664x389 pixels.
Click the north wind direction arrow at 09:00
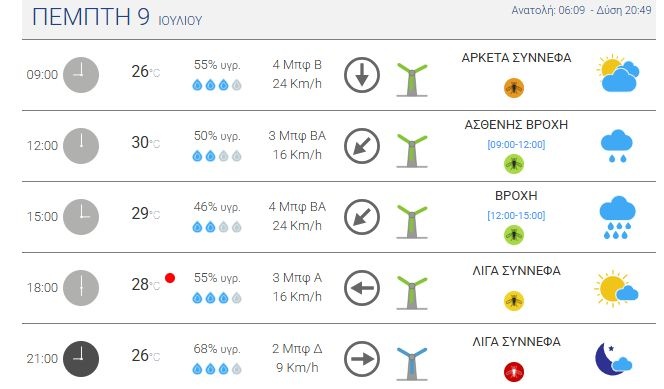(362, 75)
